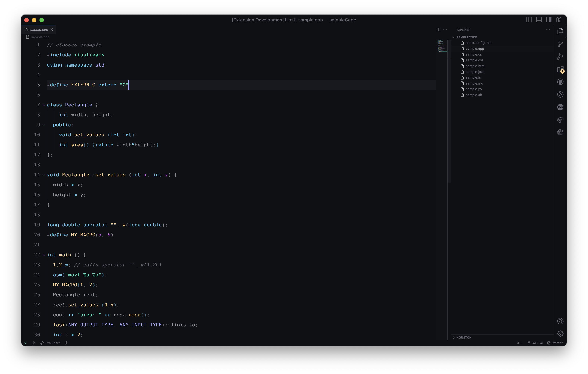Open the Source Control view
This screenshot has width=588, height=374.
[560, 44]
